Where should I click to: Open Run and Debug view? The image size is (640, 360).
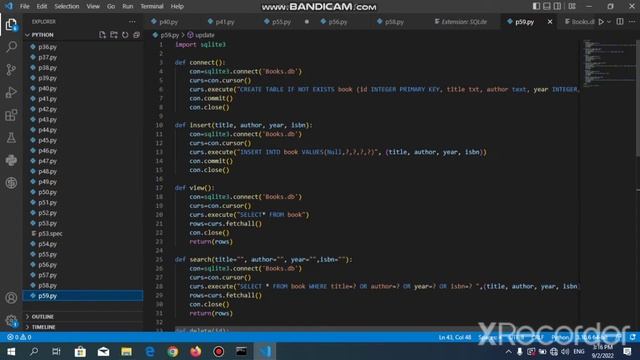(x=11, y=92)
